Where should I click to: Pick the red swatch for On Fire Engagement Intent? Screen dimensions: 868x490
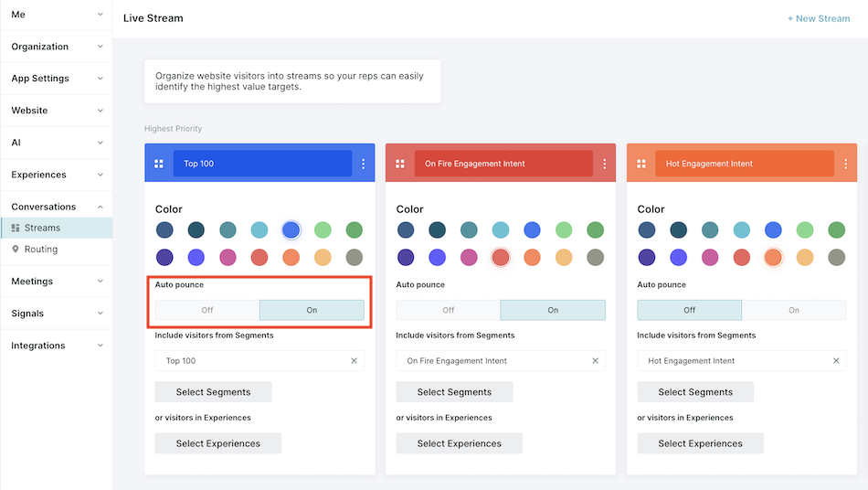click(x=501, y=258)
